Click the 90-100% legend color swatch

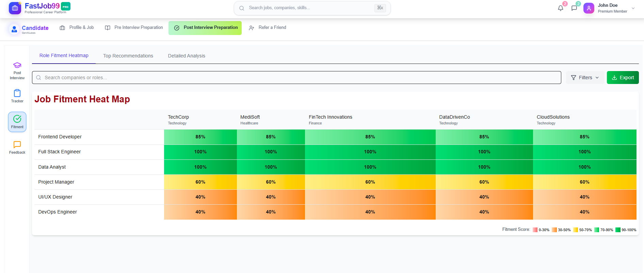click(618, 230)
